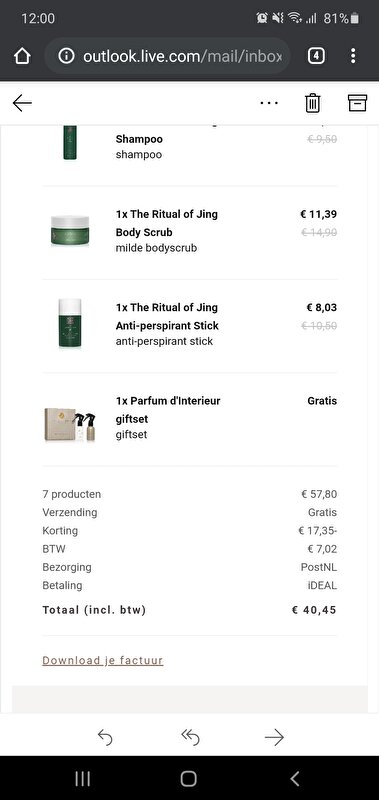Reply using the single left arrow
This screenshot has width=379, height=800.
[x=105, y=737]
